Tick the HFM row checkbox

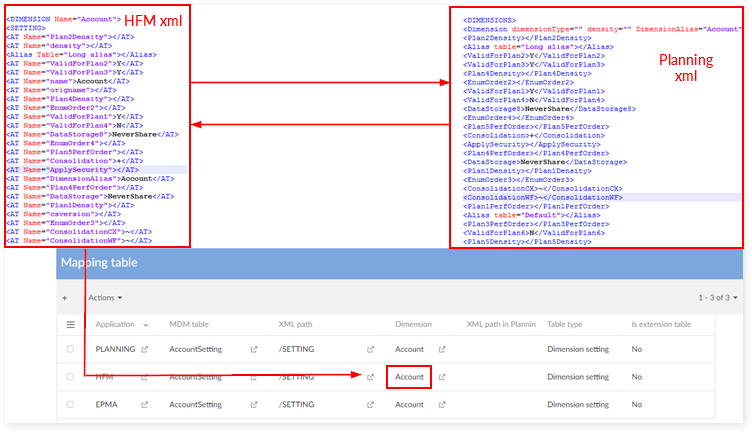70,377
